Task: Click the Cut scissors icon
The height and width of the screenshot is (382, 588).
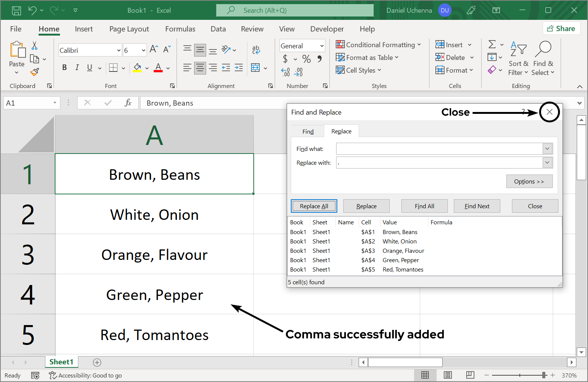Action: (34, 46)
